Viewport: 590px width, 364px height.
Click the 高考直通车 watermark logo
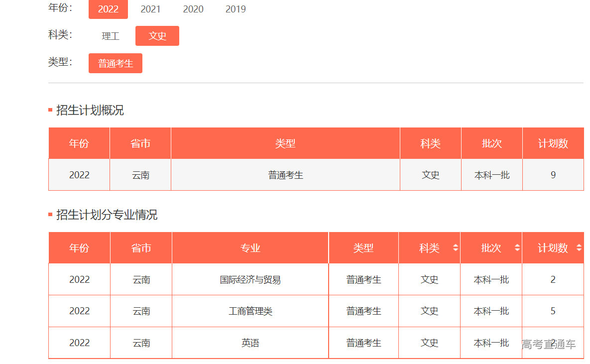(548, 344)
